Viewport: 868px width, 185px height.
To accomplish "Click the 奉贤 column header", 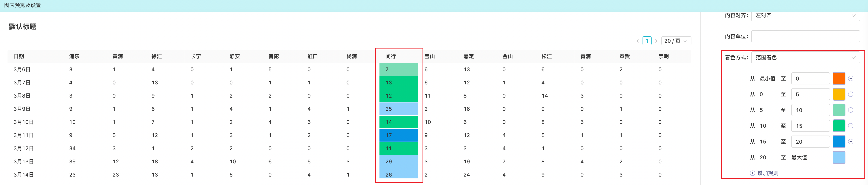I will 625,56.
